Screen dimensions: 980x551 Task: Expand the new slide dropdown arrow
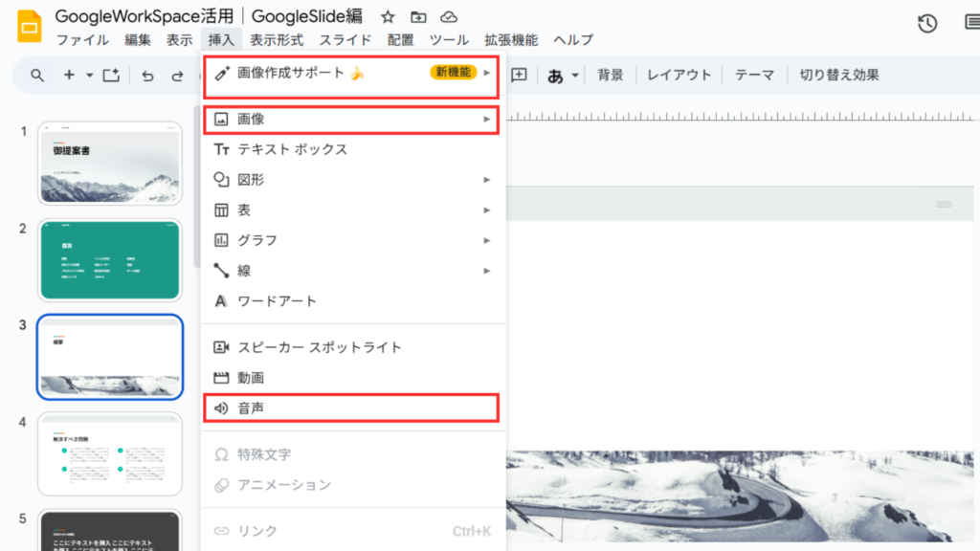tap(89, 76)
